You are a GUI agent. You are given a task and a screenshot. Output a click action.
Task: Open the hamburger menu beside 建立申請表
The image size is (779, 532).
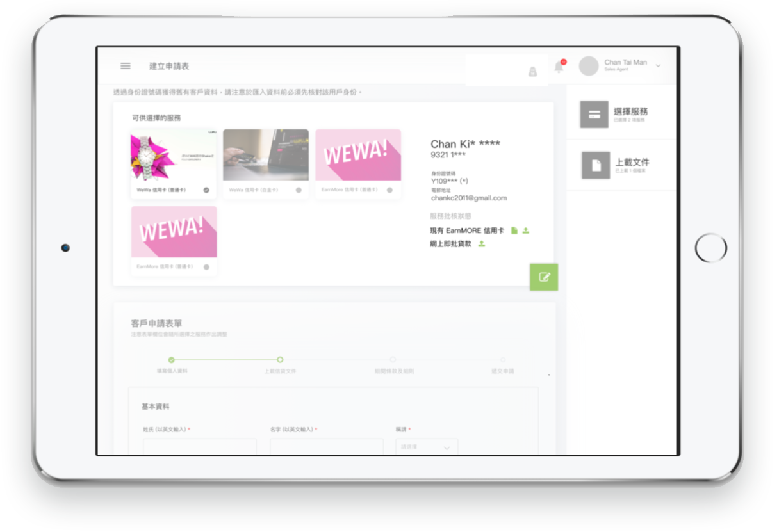tap(126, 66)
